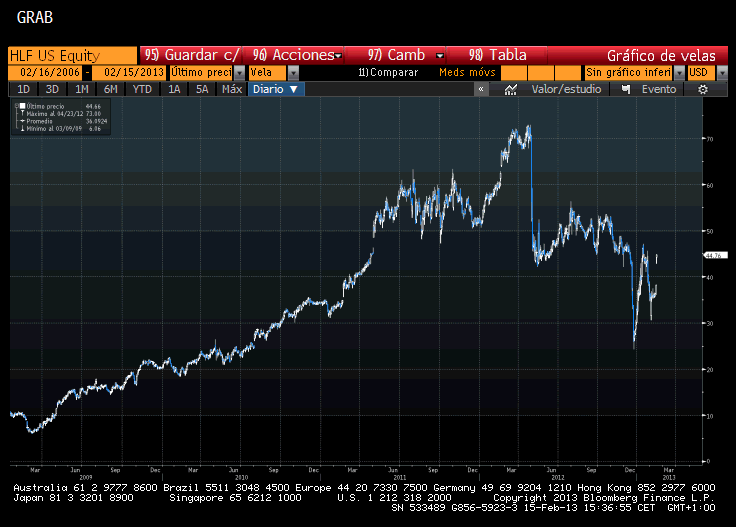The height and width of the screenshot is (527, 736).
Task: Collapse toolbar with double-chevron icon
Action: point(481,89)
